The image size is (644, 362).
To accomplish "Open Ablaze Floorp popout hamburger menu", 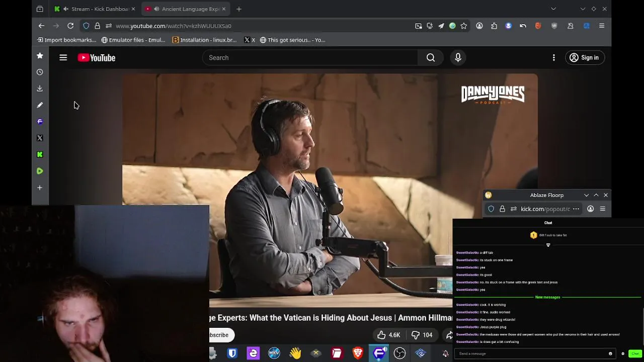I will (602, 209).
